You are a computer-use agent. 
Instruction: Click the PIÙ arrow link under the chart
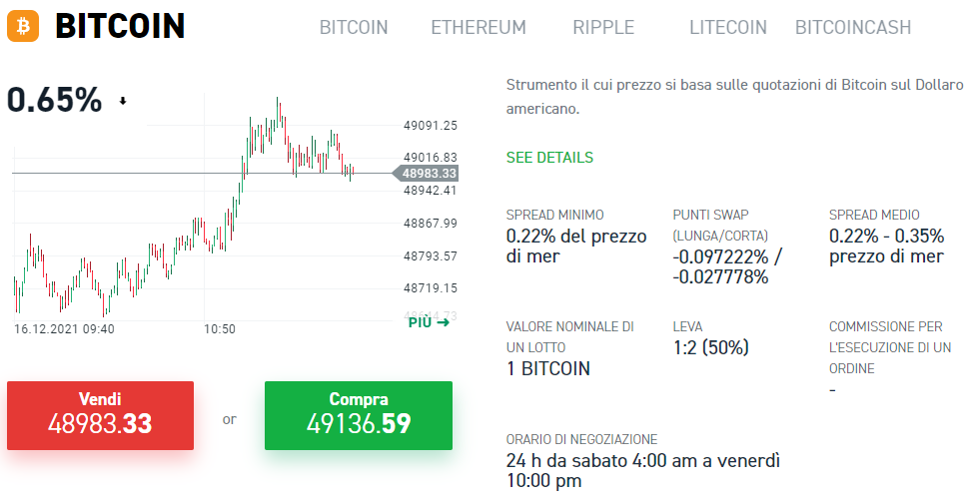429,322
